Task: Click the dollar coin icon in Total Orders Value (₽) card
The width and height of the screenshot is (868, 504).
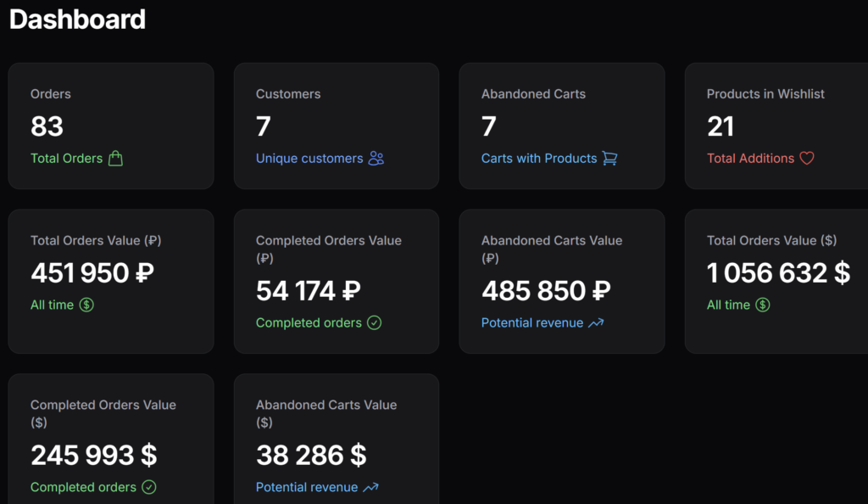Action: coord(86,305)
